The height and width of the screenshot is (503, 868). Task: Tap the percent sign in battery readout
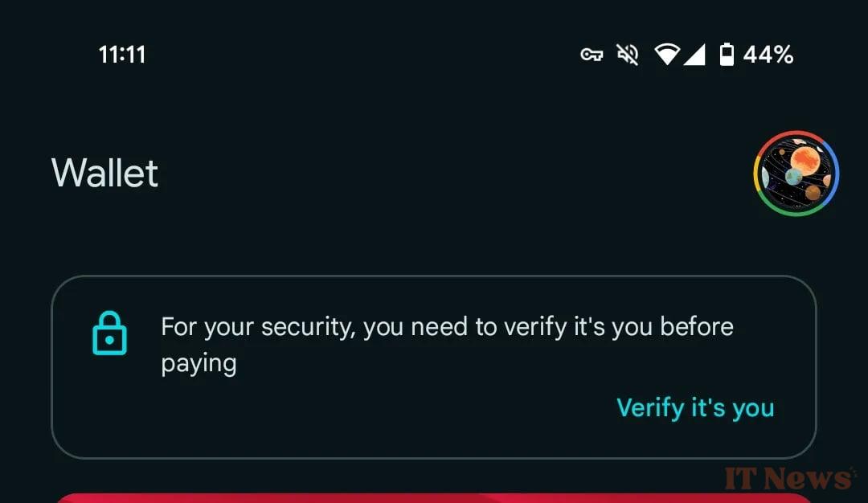pyautogui.click(x=784, y=55)
